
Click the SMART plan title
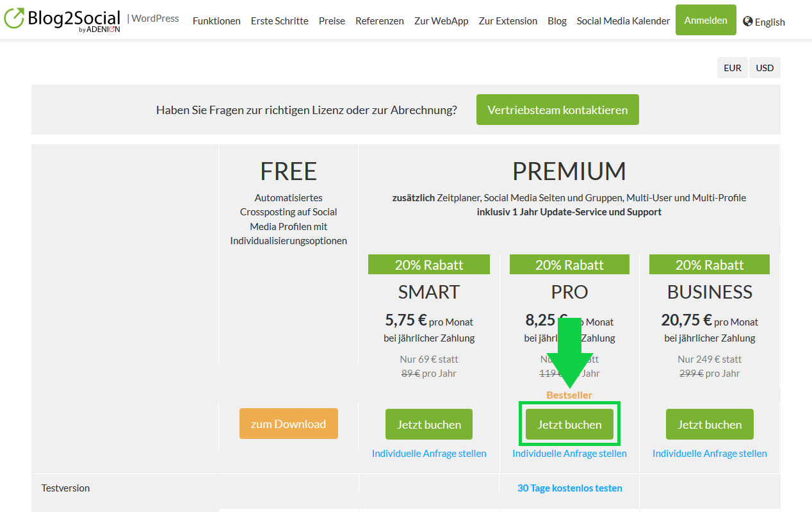coord(429,292)
